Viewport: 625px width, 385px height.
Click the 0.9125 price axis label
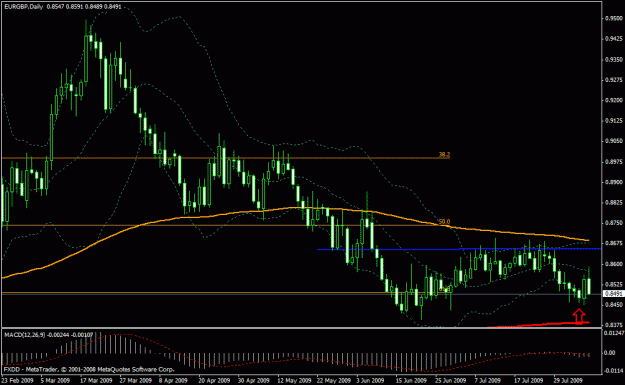[614, 120]
